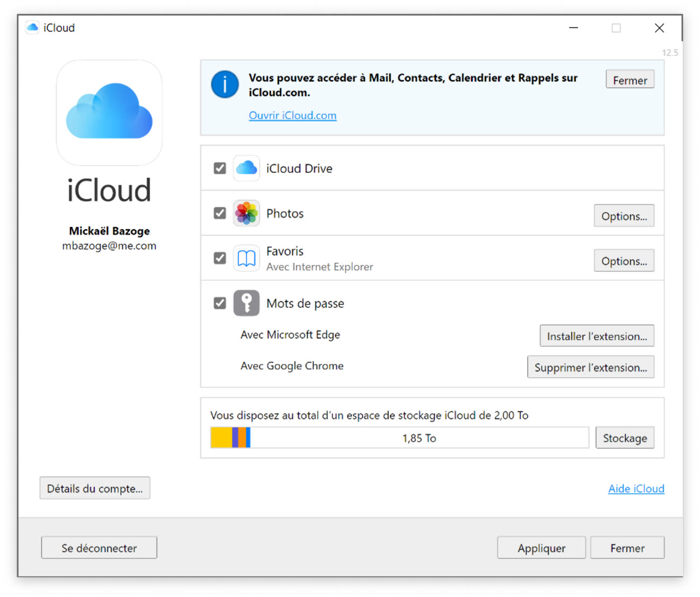
Task: Open the Aide iCloud link
Action: tap(636, 488)
